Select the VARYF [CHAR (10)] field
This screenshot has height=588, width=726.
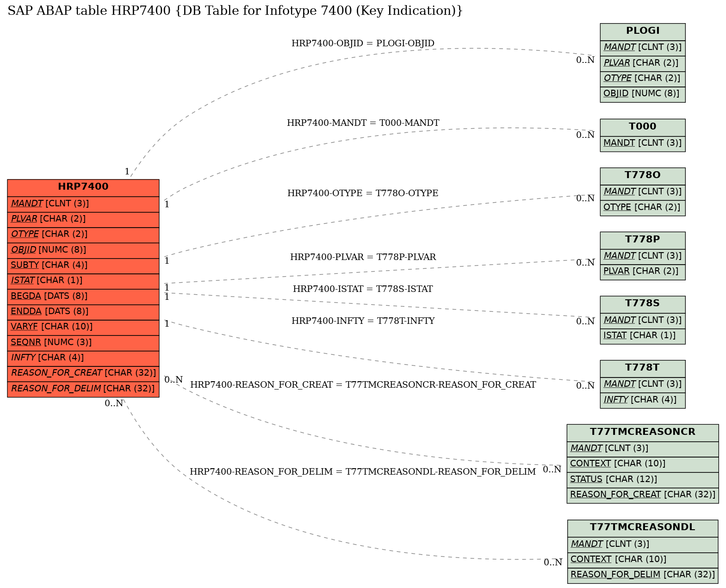click(83, 327)
